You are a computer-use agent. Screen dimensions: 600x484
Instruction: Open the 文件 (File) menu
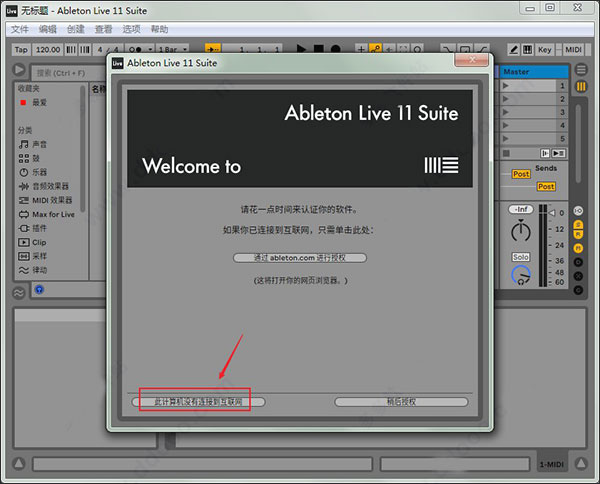pyautogui.click(x=20, y=29)
